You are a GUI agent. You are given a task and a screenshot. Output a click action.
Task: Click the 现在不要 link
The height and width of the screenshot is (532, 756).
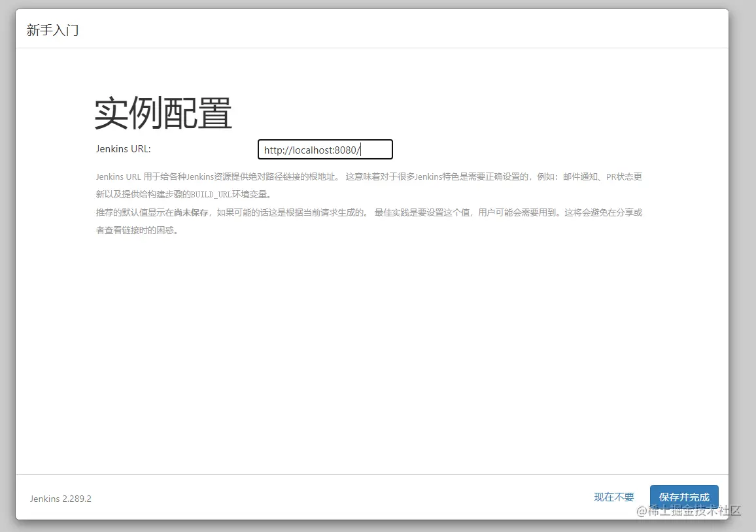click(x=614, y=497)
